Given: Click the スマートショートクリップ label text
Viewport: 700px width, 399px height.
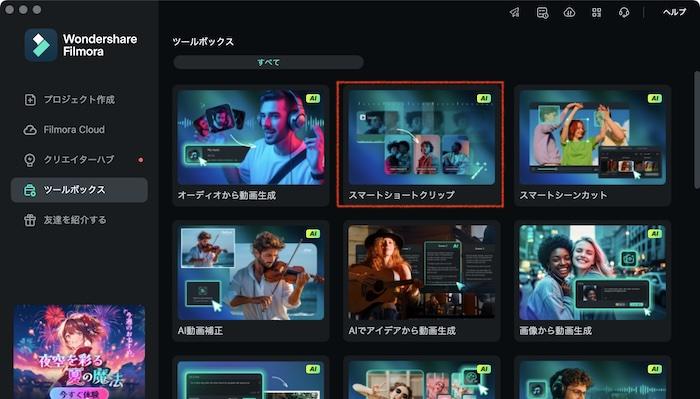Looking at the screenshot, I should pyautogui.click(x=401, y=195).
